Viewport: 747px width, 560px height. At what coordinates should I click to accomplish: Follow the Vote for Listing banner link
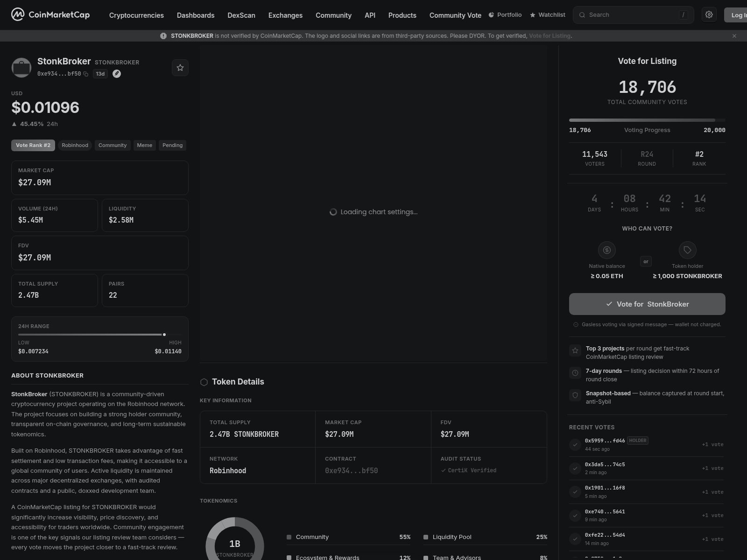[550, 36]
